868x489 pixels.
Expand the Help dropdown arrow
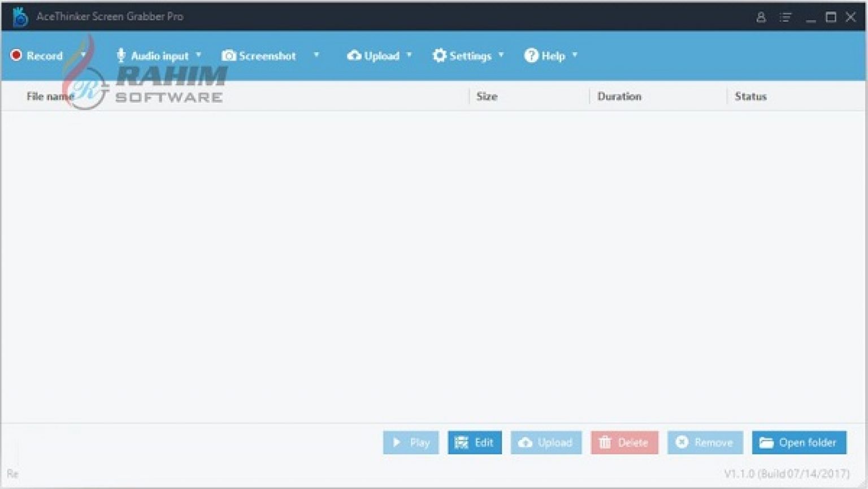point(575,55)
